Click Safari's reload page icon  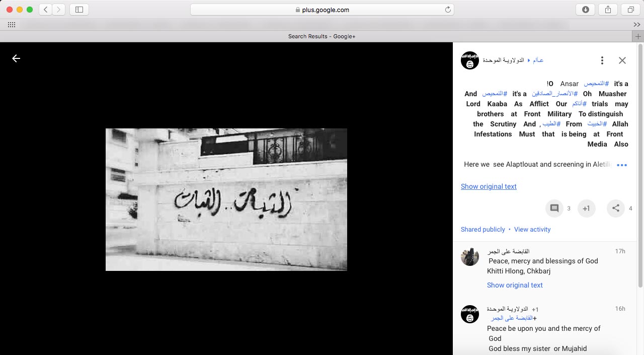[447, 10]
